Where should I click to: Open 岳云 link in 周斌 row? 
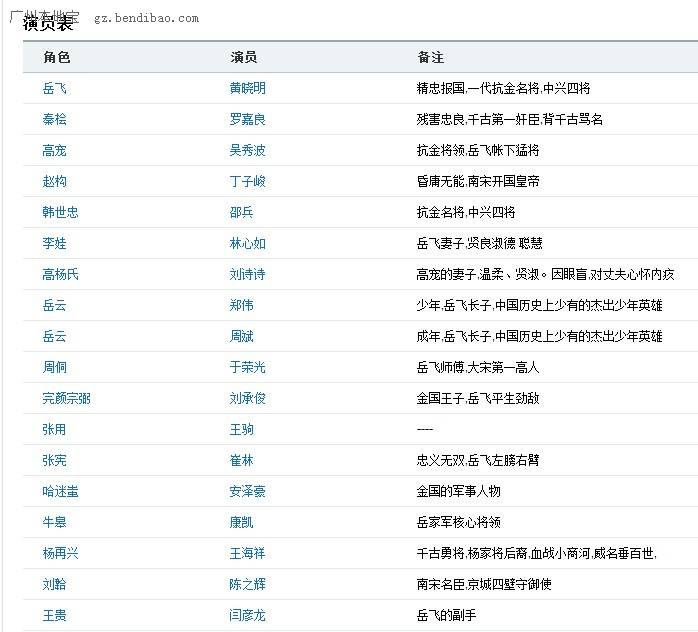(54, 336)
